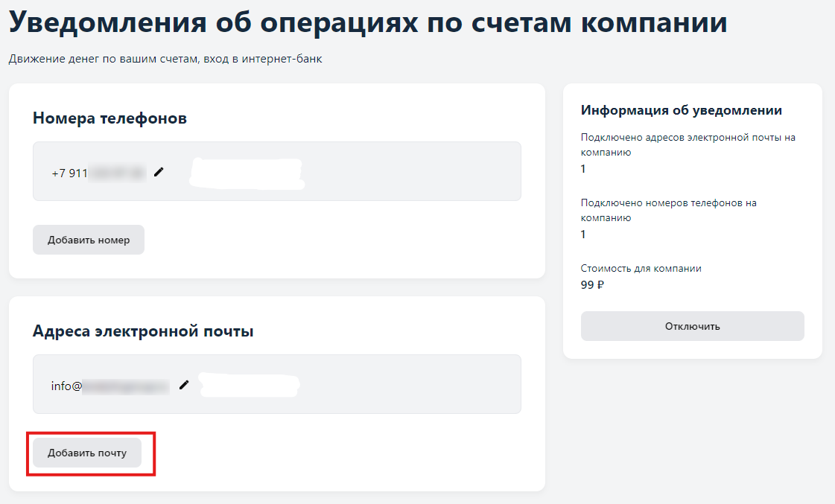Screen dimensions: 835x504
Task: Select the info@ email address text
Action: coord(110,386)
